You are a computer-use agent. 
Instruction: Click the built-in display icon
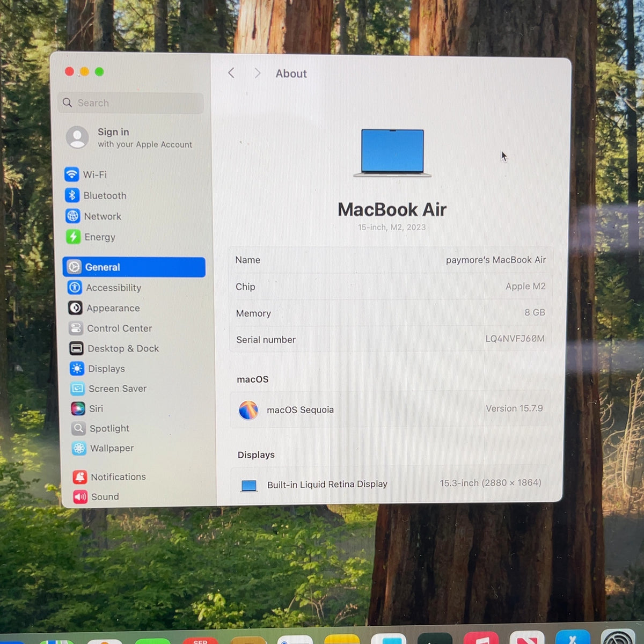[x=249, y=486]
